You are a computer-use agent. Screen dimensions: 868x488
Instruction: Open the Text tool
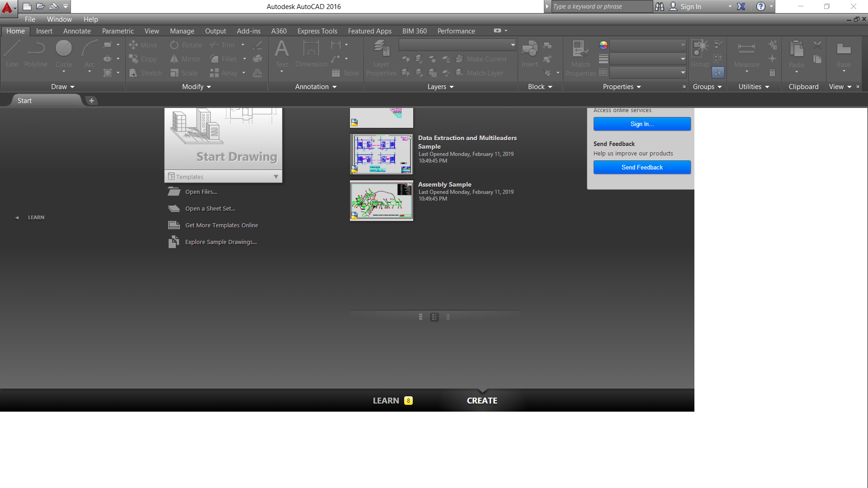click(x=282, y=53)
